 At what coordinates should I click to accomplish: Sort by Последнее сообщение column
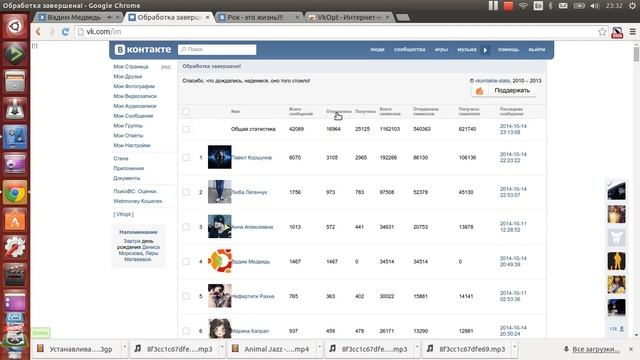click(x=511, y=111)
